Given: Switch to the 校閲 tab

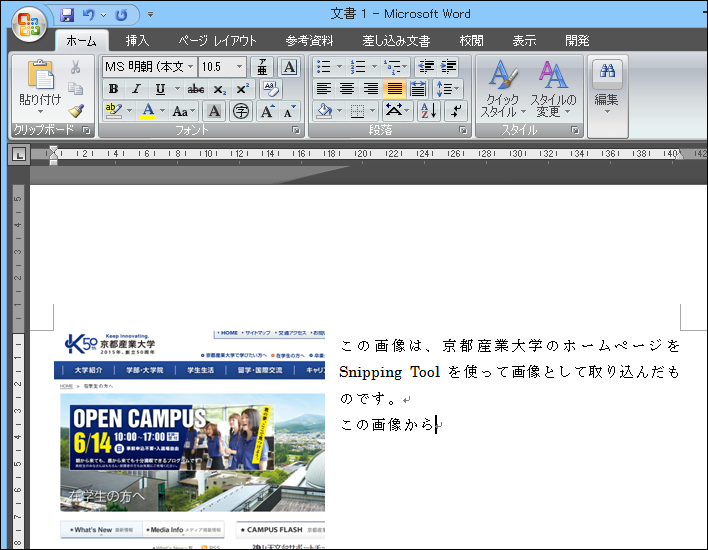Looking at the screenshot, I should pyautogui.click(x=471, y=41).
